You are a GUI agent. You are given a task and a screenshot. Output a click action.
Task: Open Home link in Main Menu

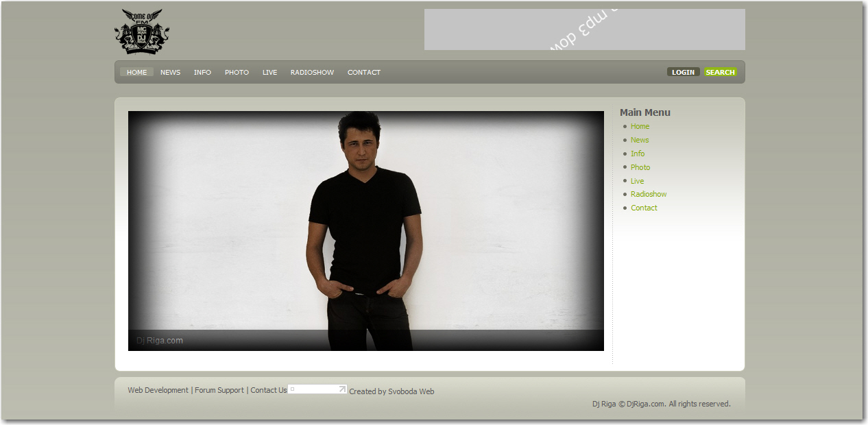pyautogui.click(x=640, y=126)
